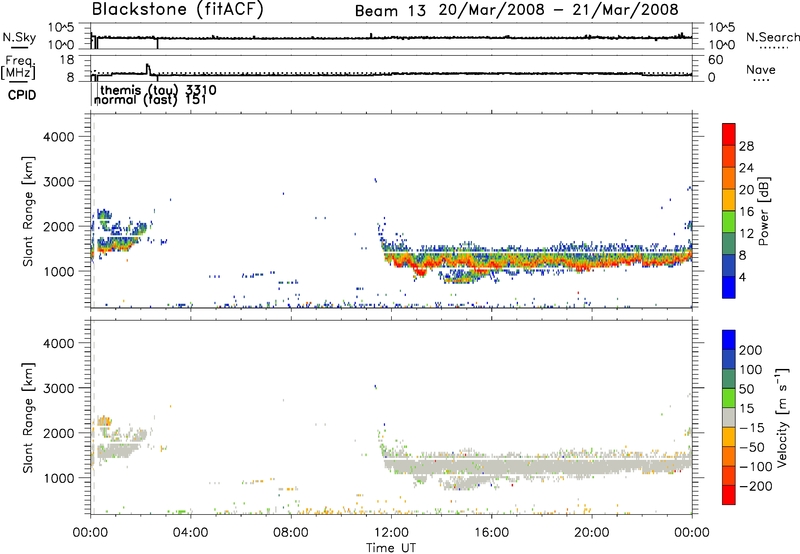Click the '200' velocity colorbar tick label

[751, 350]
